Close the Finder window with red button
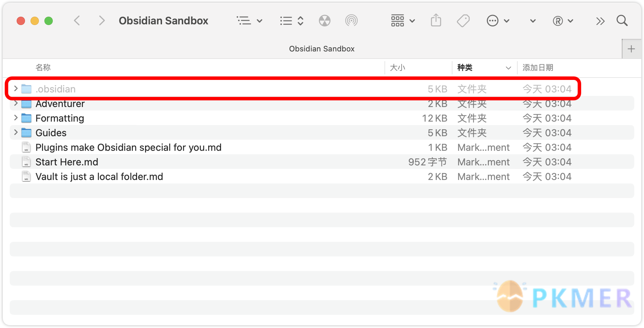Image resolution: width=644 pixels, height=328 pixels. pyautogui.click(x=21, y=21)
